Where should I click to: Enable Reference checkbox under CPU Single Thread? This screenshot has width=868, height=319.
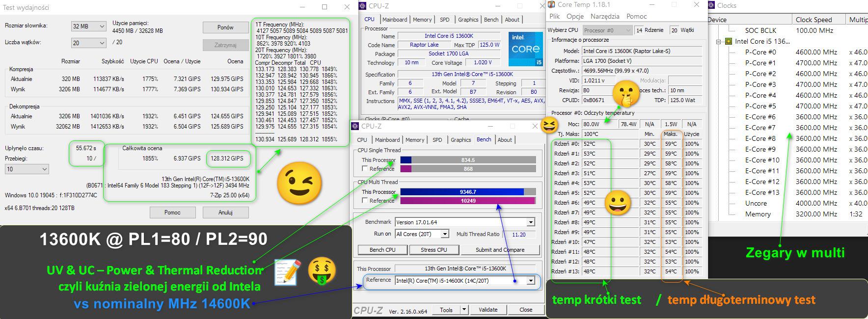click(x=365, y=169)
